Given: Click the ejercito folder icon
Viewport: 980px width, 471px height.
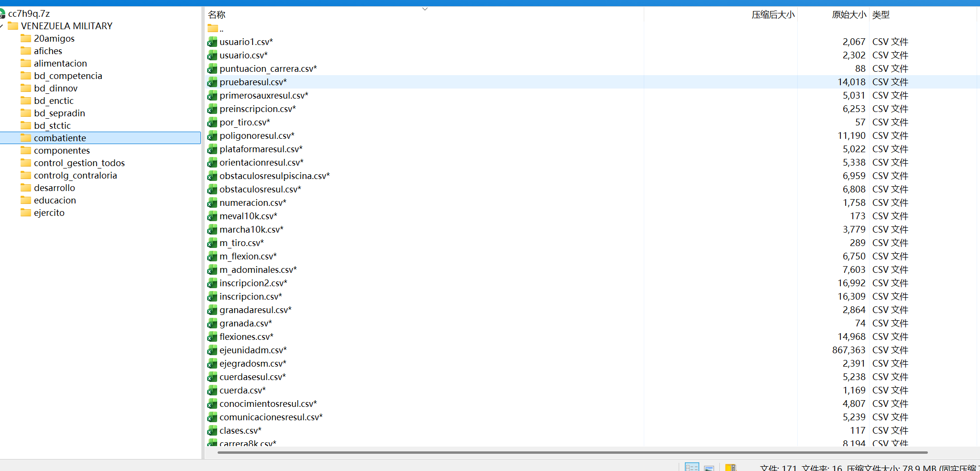Looking at the screenshot, I should tap(26, 213).
